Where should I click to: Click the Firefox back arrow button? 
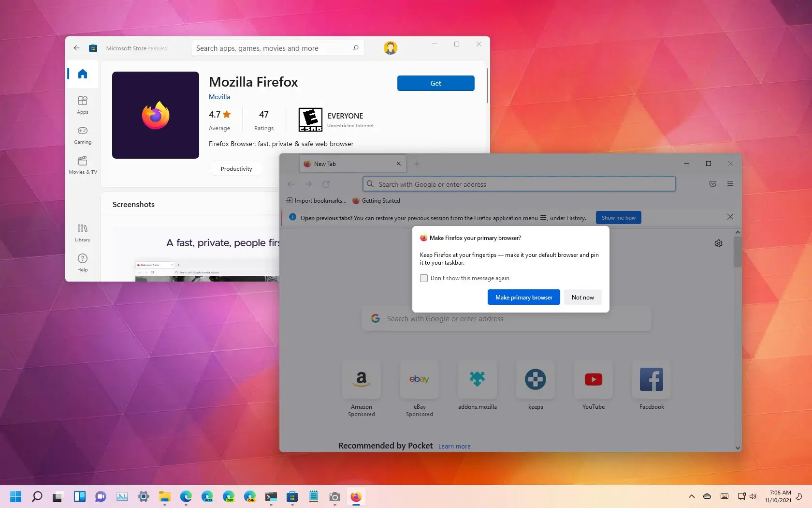[x=291, y=184]
